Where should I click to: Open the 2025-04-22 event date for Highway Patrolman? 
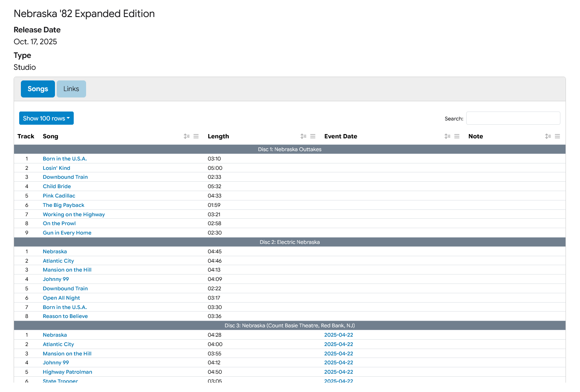338,372
